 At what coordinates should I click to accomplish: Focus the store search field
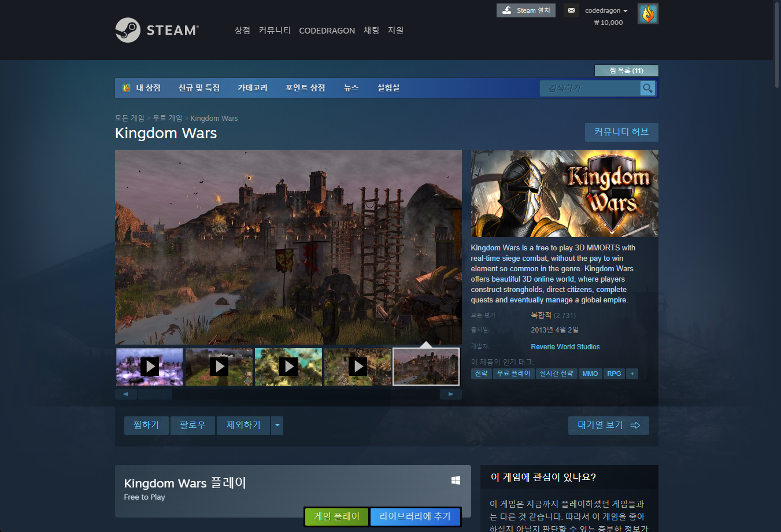(x=590, y=88)
